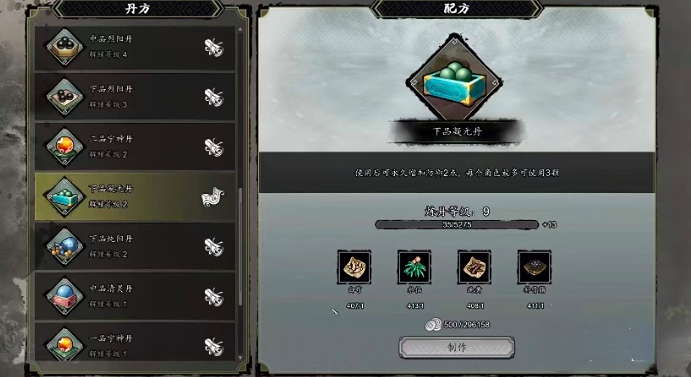Click unrolled scroll icon on selected recipe
The image size is (691, 377).
[x=213, y=197]
